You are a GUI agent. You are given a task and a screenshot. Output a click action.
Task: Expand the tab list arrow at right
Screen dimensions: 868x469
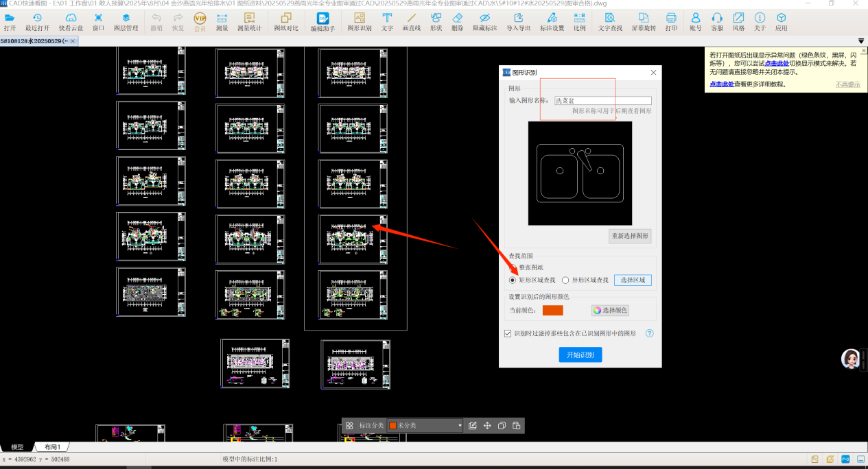[862, 41]
